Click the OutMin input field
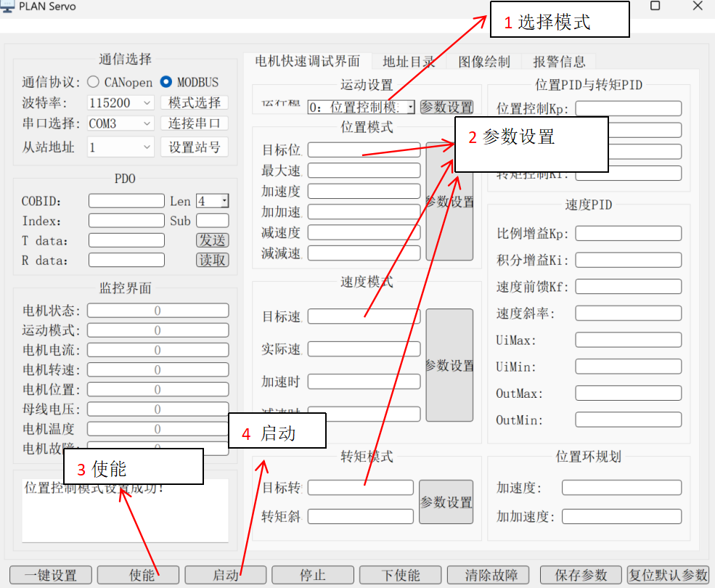Viewport: 715px width, 588px height. (629, 420)
